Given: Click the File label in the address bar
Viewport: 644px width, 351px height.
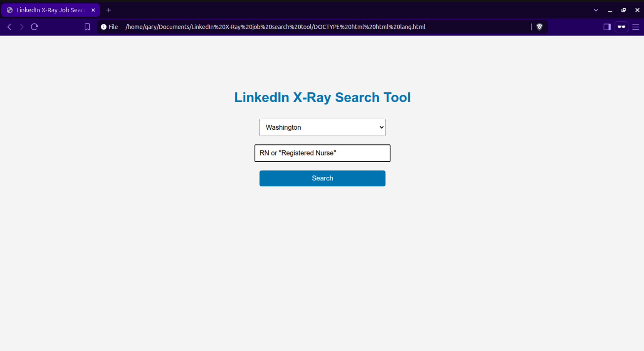Looking at the screenshot, I should [113, 27].
